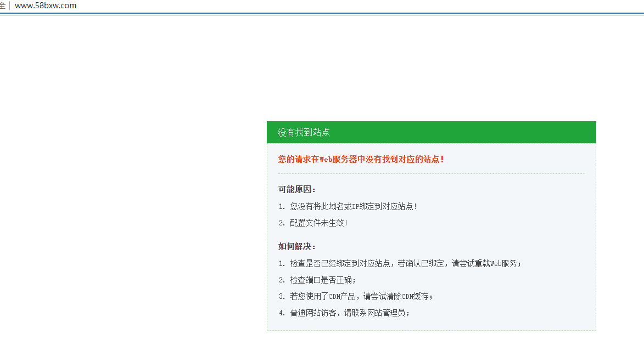Click the number 4 under 如何解决
This screenshot has width=644, height=351.
[x=281, y=313]
